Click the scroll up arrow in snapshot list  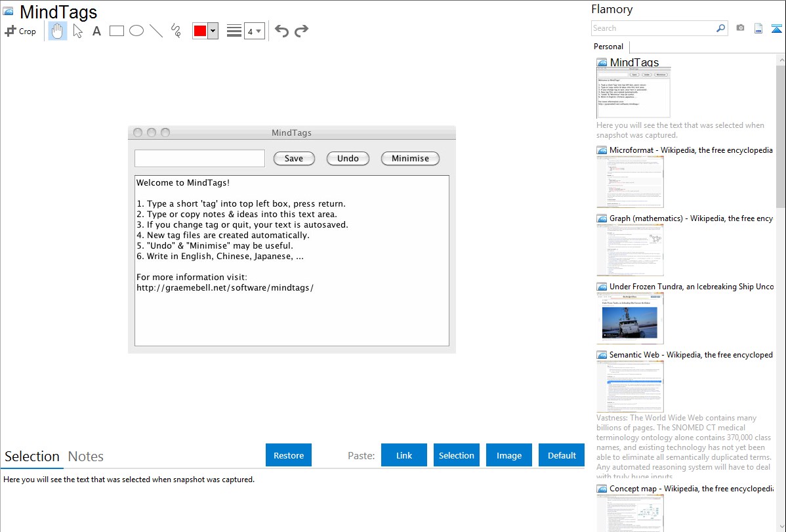(781, 60)
